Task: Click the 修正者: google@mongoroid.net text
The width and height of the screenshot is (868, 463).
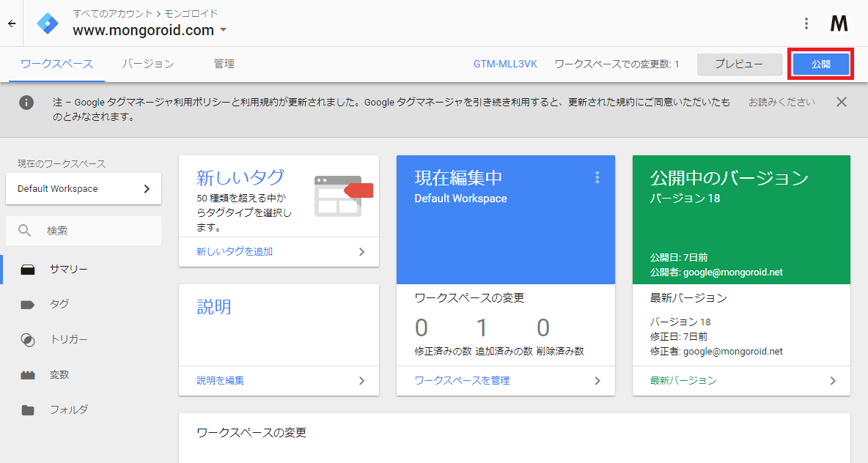Action: (x=716, y=351)
